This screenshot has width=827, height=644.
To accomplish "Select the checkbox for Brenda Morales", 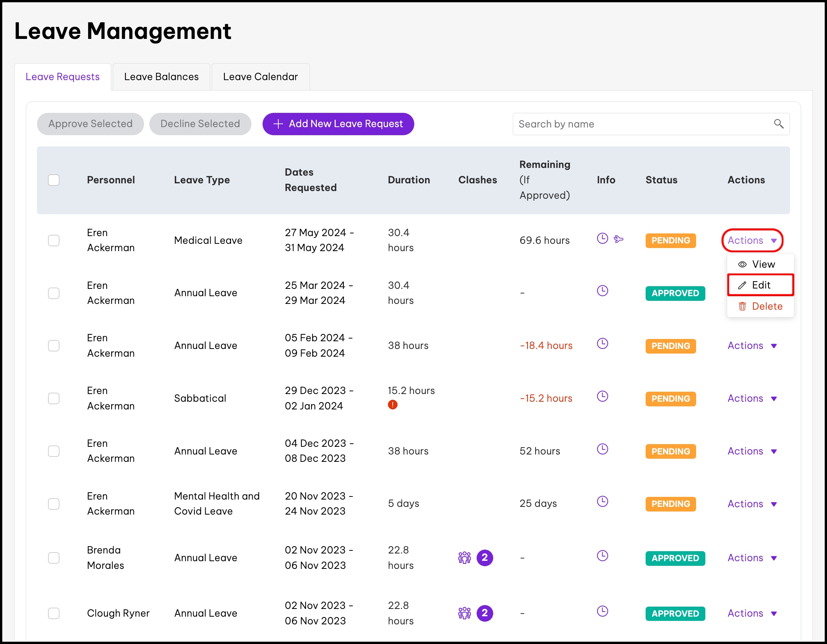I will (x=54, y=558).
